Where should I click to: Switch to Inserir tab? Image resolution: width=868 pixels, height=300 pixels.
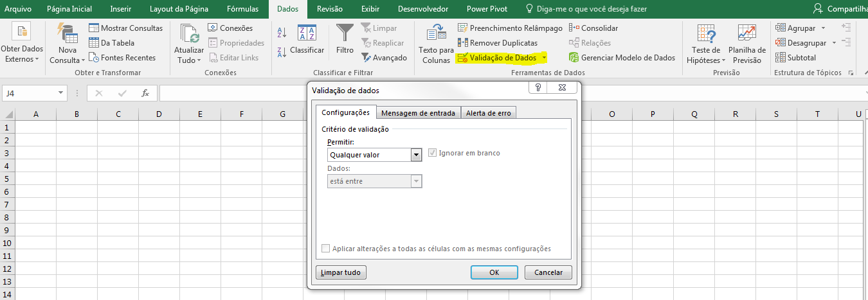[121, 9]
